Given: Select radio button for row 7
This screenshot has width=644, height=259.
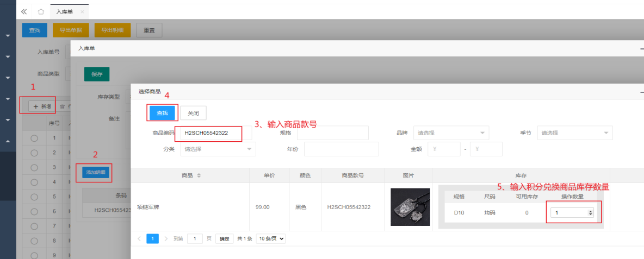Looking at the screenshot, I should pos(34,226).
